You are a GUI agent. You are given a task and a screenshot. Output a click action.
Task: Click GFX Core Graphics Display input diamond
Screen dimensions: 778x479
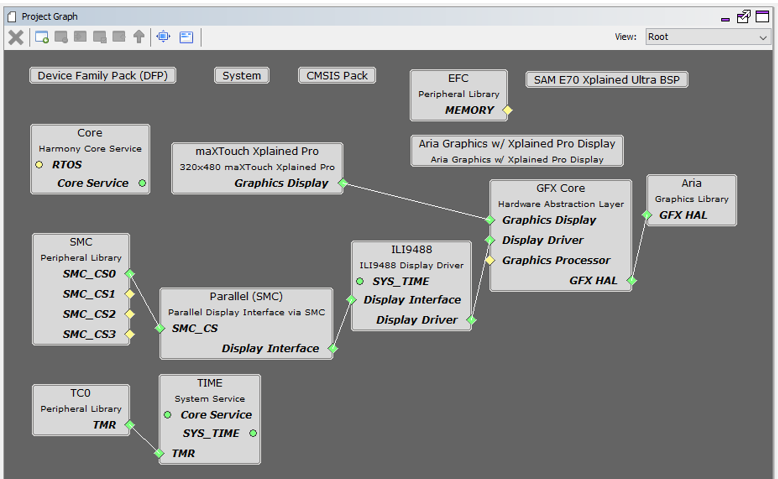[490, 220]
